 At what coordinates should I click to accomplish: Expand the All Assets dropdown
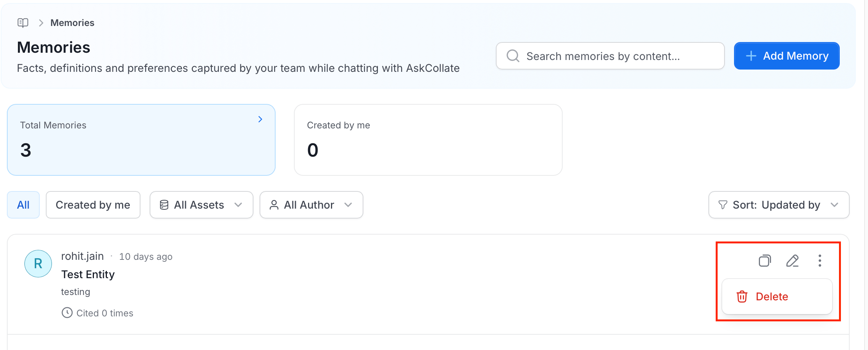[202, 205]
